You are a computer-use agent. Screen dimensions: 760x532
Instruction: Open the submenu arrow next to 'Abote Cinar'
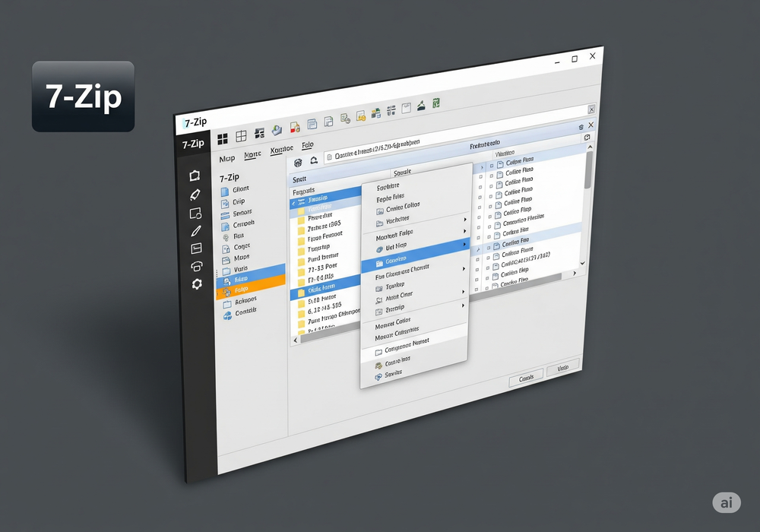tap(464, 292)
